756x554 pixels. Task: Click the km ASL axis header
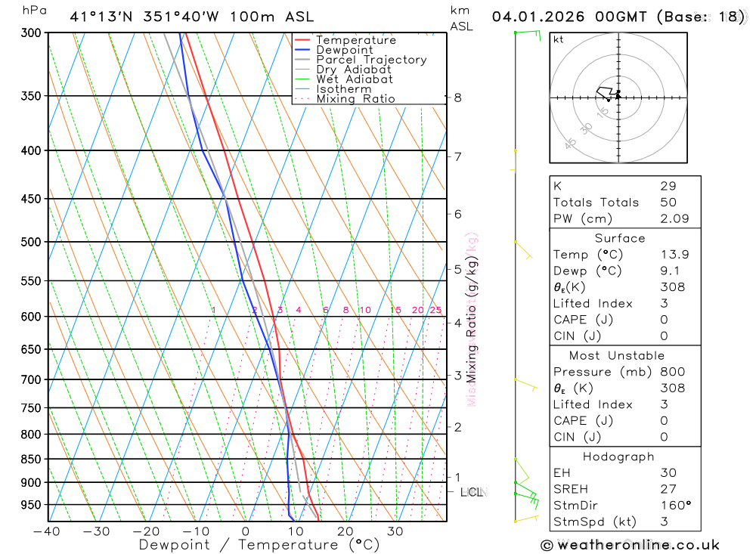click(x=461, y=19)
